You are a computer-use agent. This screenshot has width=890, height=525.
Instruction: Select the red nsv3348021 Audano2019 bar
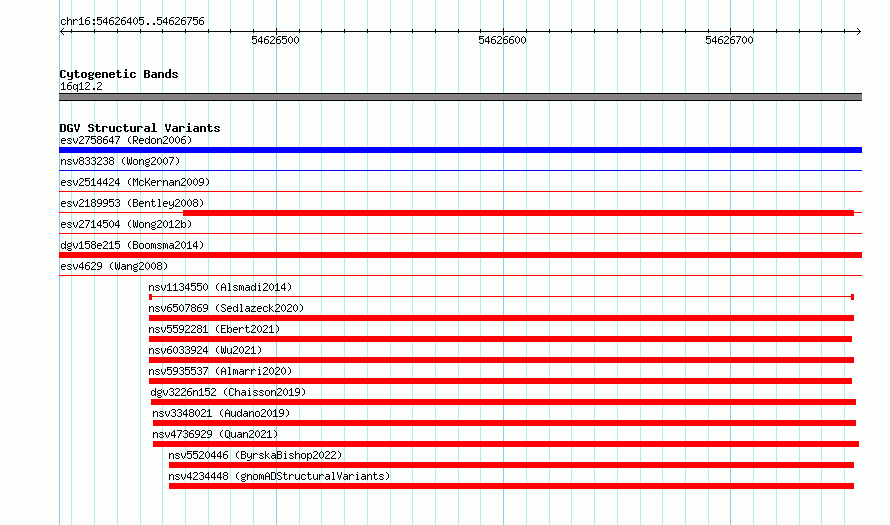coord(504,423)
